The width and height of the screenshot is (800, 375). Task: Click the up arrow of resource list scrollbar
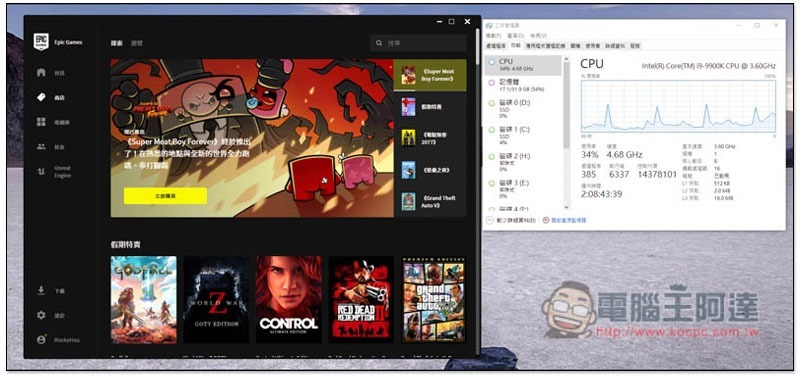tap(566, 59)
